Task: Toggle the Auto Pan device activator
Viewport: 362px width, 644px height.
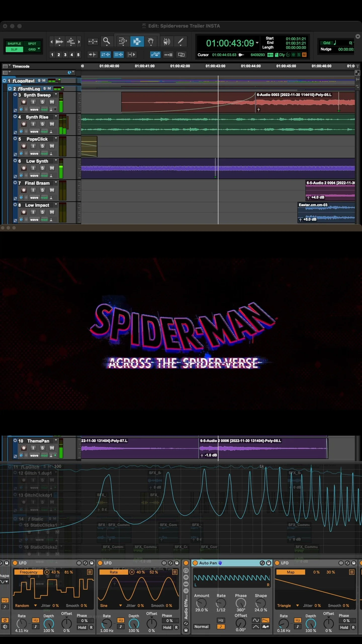Action: tap(195, 563)
